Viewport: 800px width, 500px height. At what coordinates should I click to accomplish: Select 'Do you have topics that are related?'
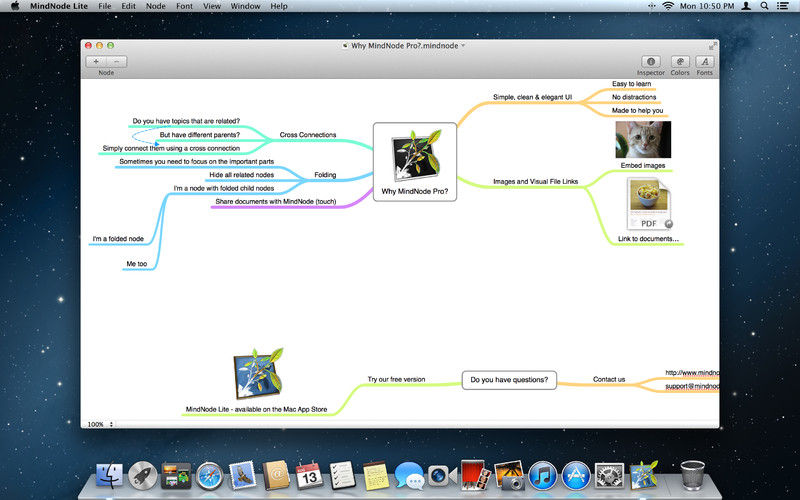pyautogui.click(x=186, y=121)
